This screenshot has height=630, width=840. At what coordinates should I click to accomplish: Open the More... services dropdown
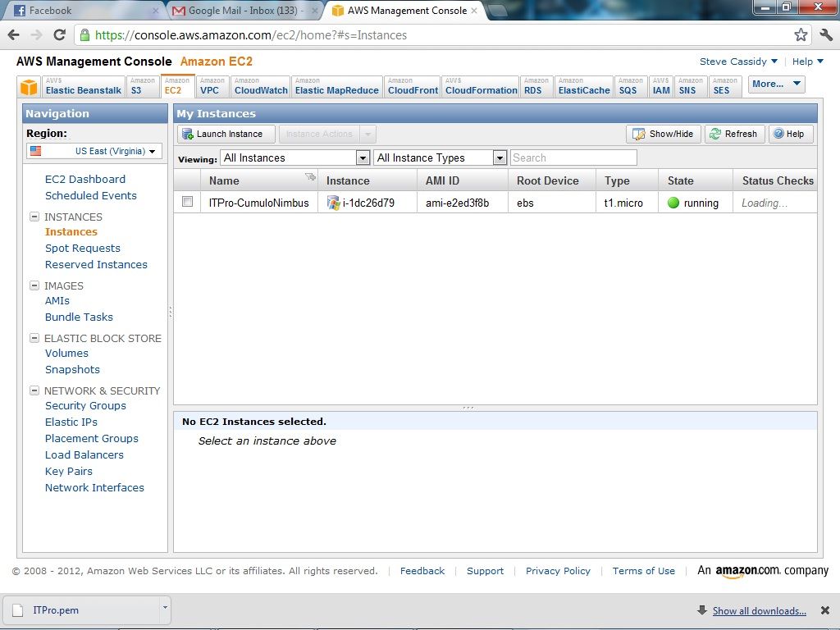[x=776, y=84]
